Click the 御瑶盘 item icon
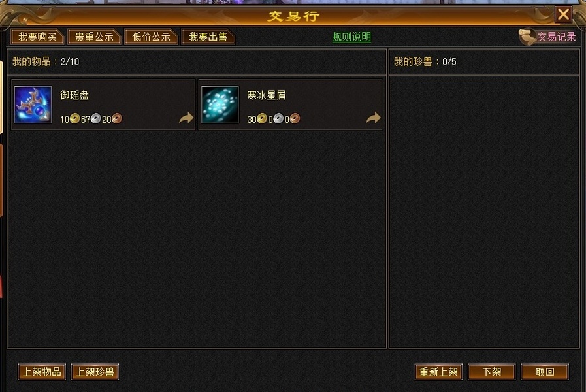This screenshot has height=392, width=586. (33, 105)
